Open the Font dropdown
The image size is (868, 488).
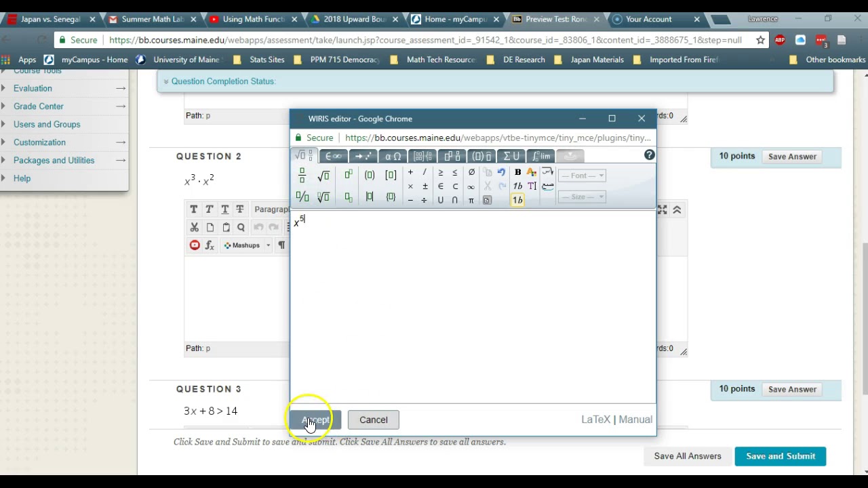(583, 176)
